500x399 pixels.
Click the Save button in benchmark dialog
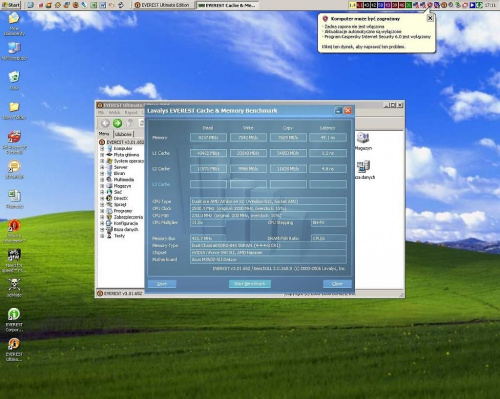pyautogui.click(x=162, y=284)
